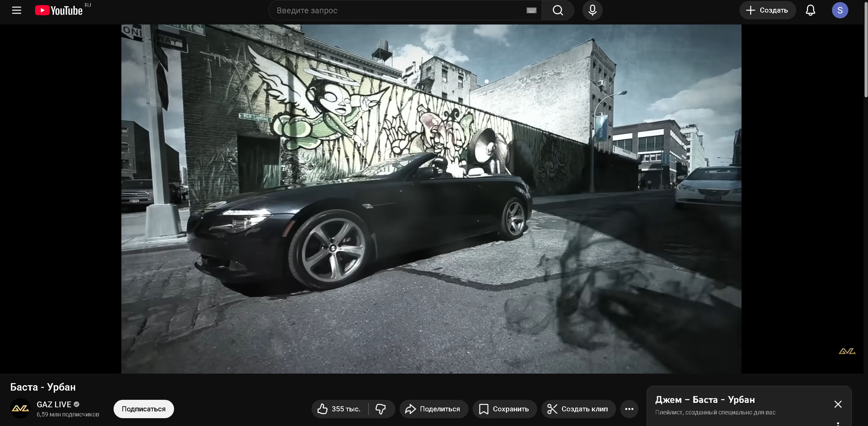The image size is (868, 426).
Task: Open the more actions ellipsis menu
Action: click(629, 409)
